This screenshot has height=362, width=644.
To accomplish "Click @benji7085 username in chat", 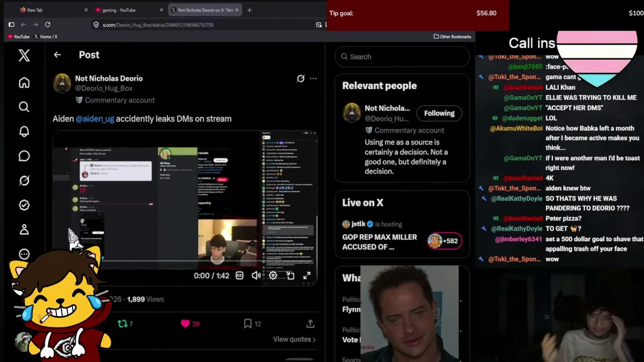I will tap(525, 67).
